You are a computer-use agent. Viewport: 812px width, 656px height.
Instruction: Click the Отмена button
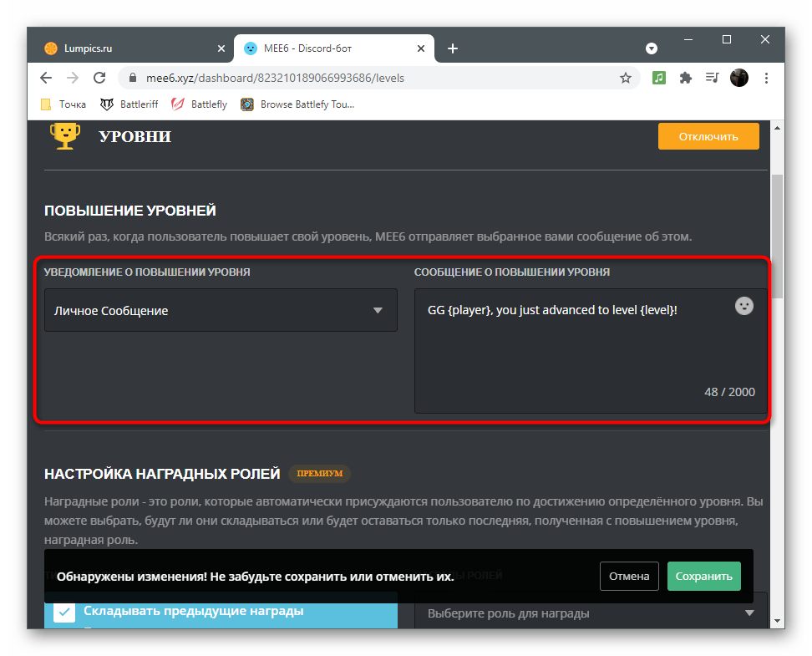pos(629,576)
